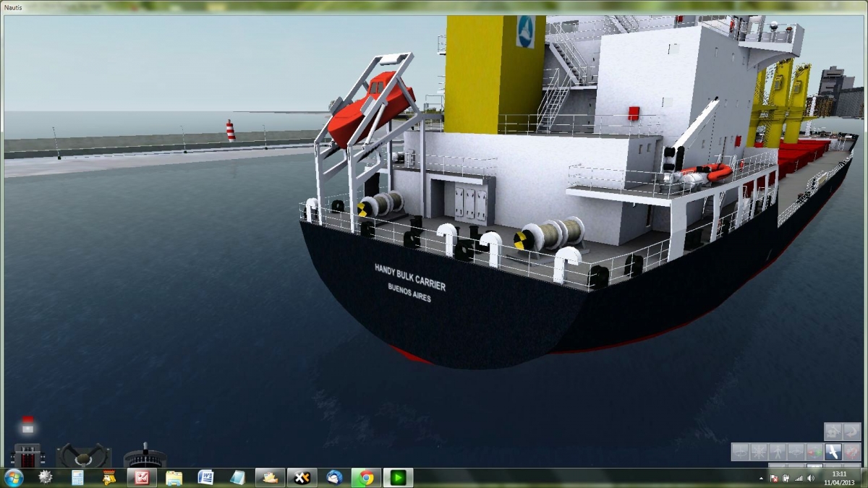Open the volume speaker tray icon
Image resolution: width=868 pixels, height=488 pixels.
811,479
